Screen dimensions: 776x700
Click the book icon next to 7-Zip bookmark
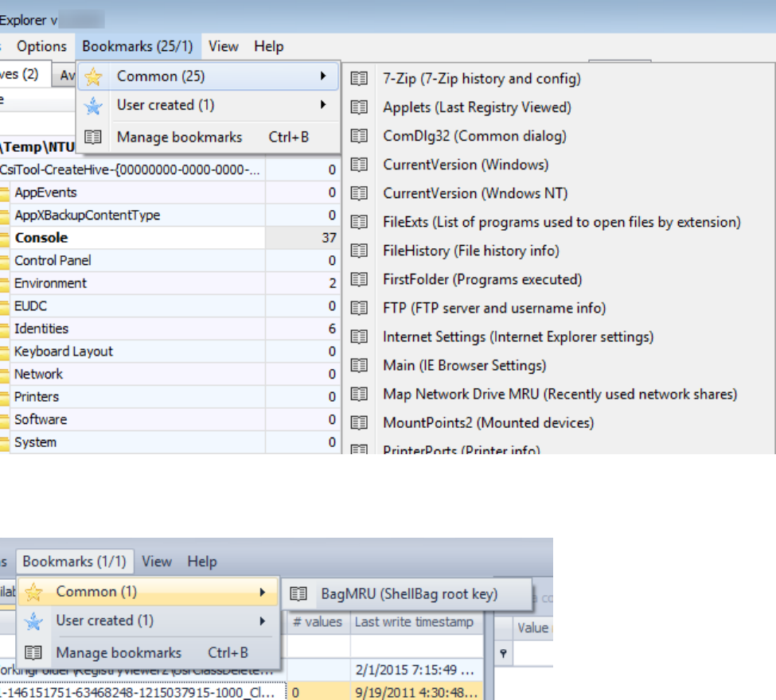[x=359, y=79]
